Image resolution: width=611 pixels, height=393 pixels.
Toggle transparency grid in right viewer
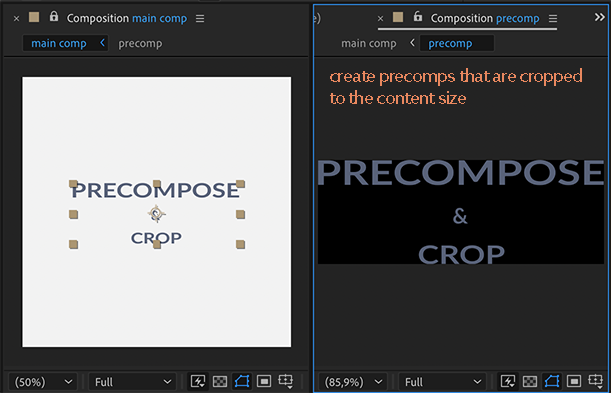530,382
